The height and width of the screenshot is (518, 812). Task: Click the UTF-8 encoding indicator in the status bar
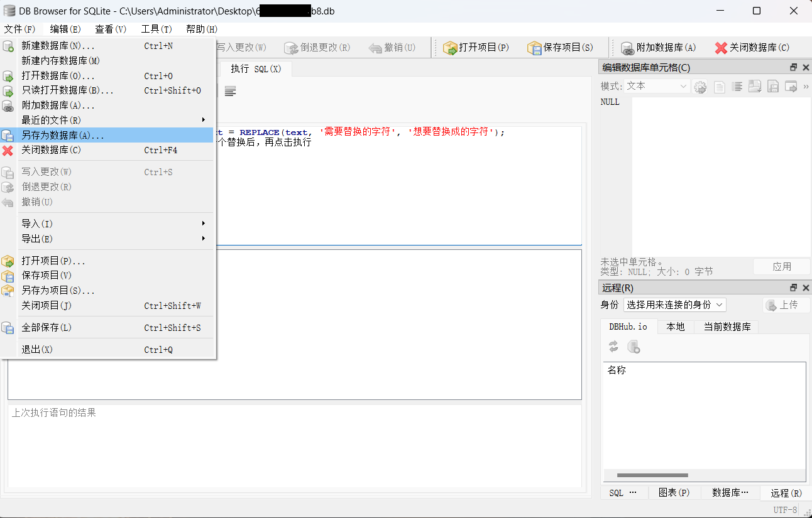[x=785, y=510]
